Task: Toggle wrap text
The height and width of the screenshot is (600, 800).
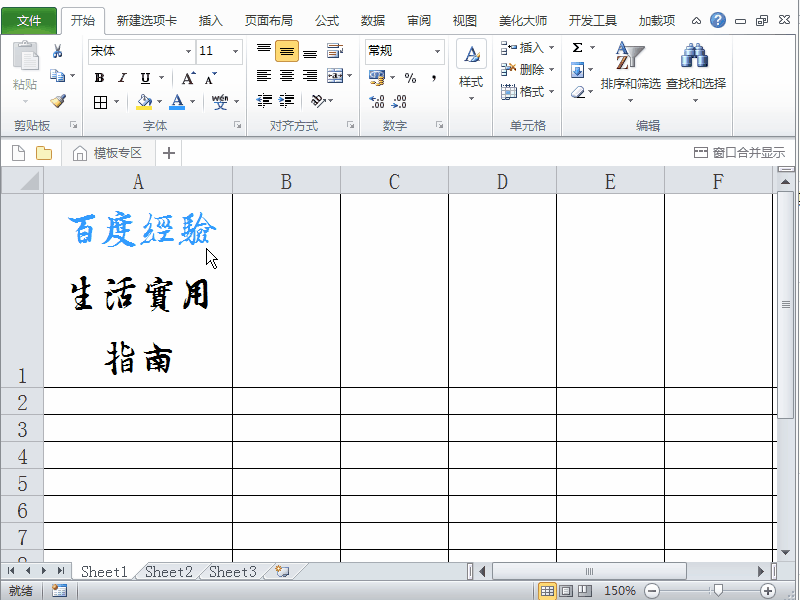Action: click(x=335, y=51)
